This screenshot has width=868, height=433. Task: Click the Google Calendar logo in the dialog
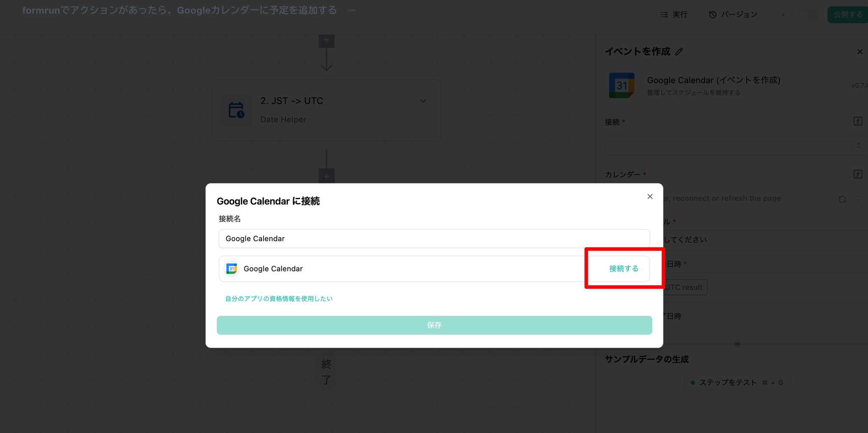[x=231, y=269]
